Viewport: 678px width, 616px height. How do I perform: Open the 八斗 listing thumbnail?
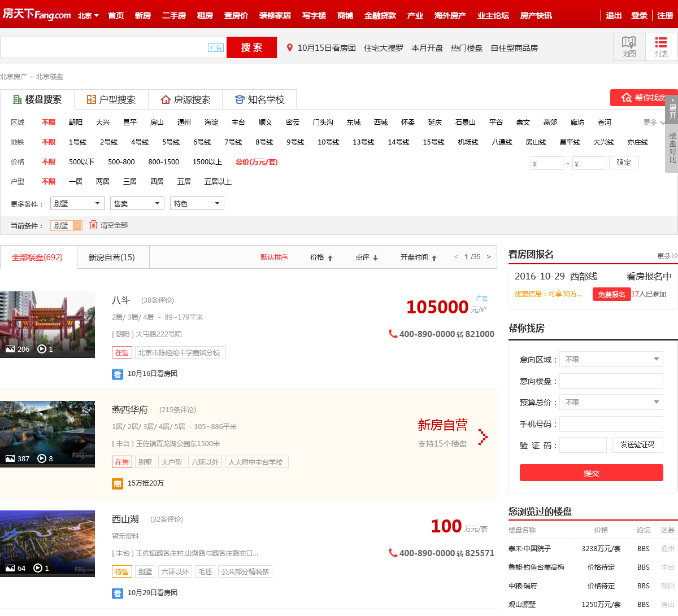[47, 325]
